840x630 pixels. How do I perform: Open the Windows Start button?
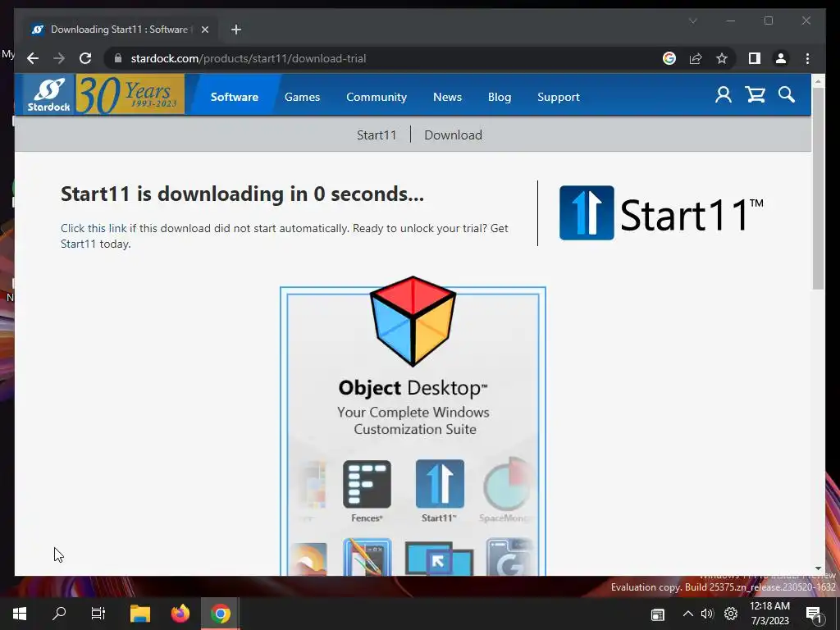point(20,614)
